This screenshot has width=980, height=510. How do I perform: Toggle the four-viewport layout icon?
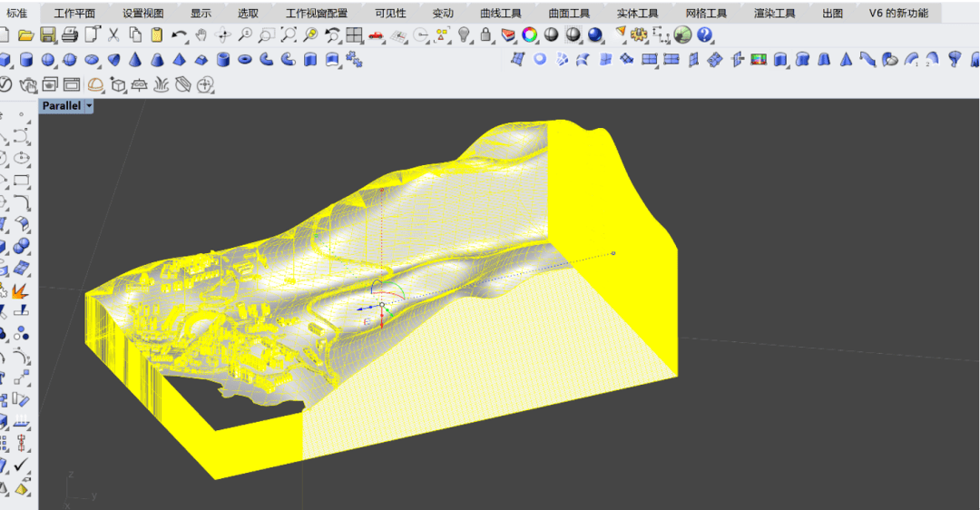coord(354,35)
